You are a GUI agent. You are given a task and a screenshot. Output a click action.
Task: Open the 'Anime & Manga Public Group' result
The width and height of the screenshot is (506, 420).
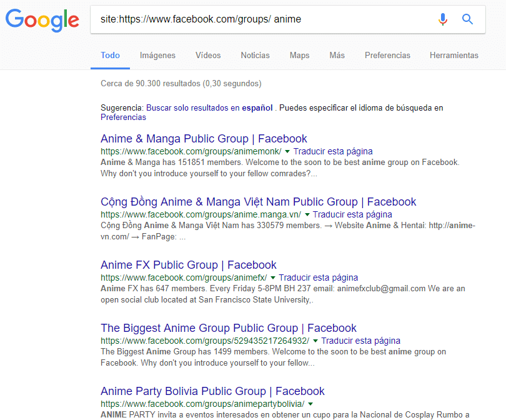click(x=204, y=139)
